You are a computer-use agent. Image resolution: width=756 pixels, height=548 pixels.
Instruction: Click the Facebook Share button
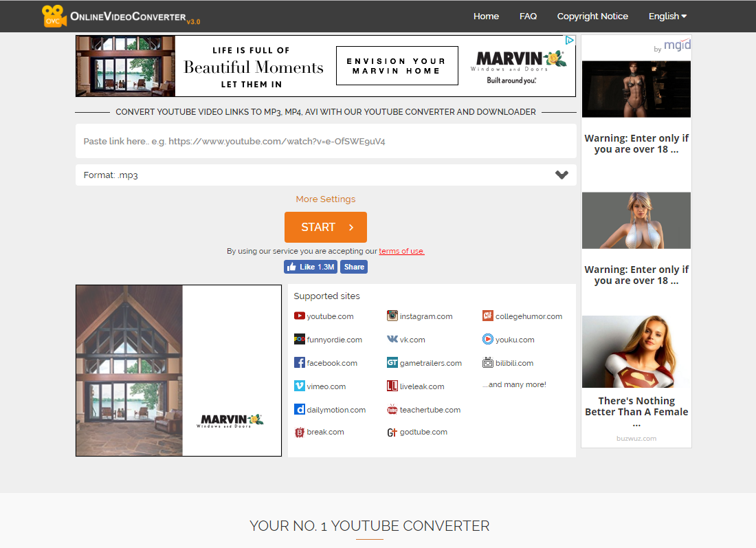tap(354, 267)
